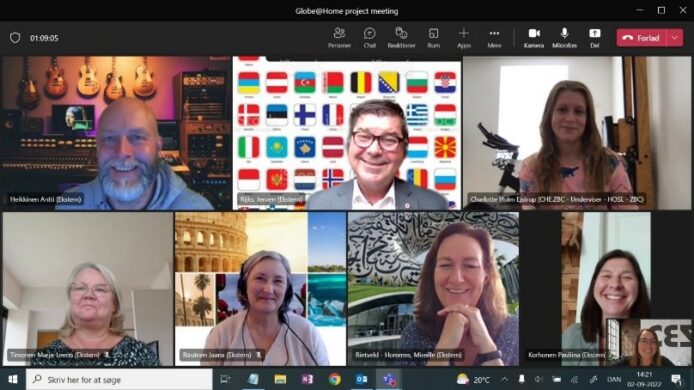This screenshot has height=390, width=694.
Task: Open the notification center icon
Action: [676, 379]
